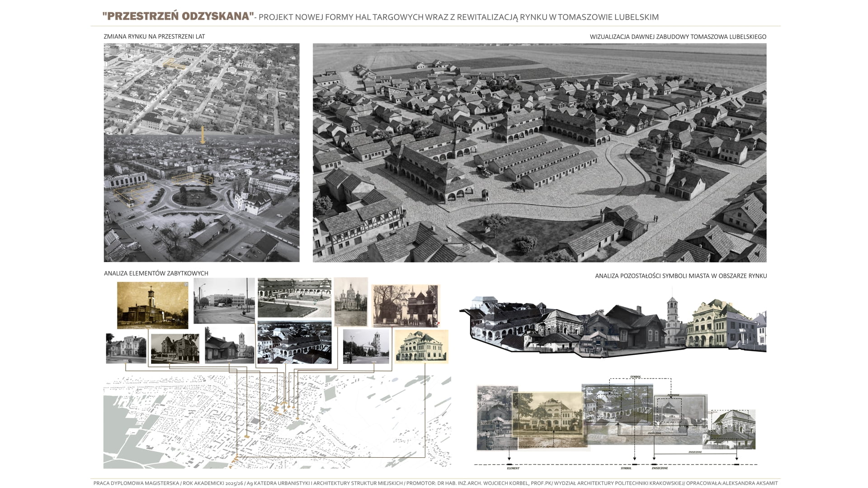Click 'ZMIANA RYNKU NA PRZESTRZENI LAT' heading
Image resolution: width=868 pixels, height=488 pixels.
pos(154,37)
